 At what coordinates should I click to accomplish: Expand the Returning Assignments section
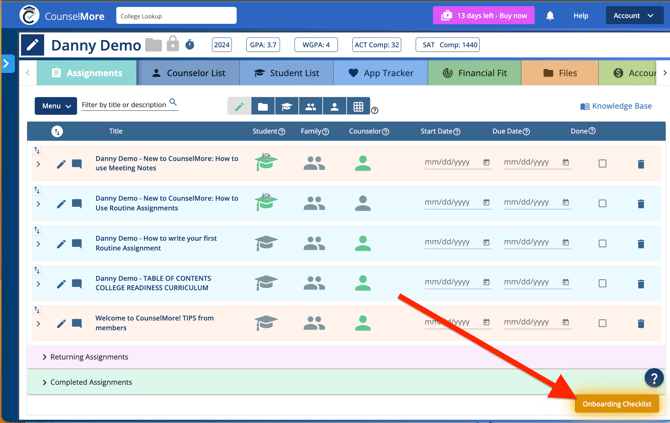(x=88, y=357)
